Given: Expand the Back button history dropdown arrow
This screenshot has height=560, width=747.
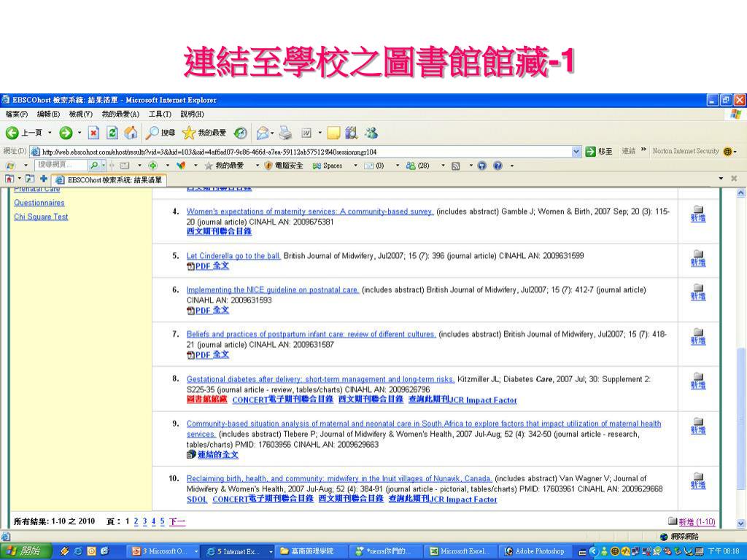Looking at the screenshot, I should (50, 133).
